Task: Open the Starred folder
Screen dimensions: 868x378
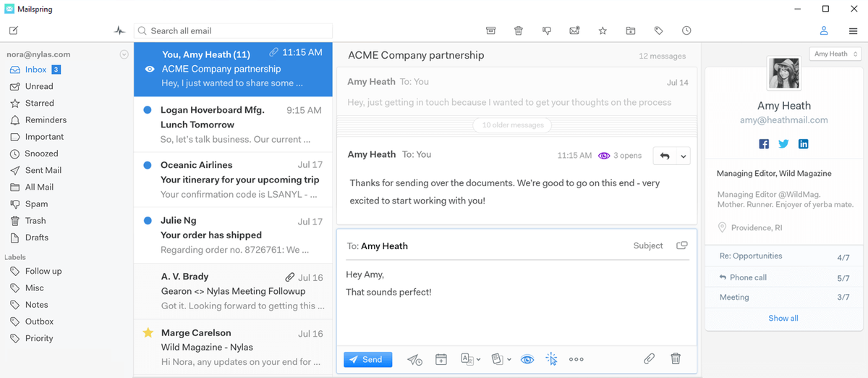Action: tap(39, 103)
